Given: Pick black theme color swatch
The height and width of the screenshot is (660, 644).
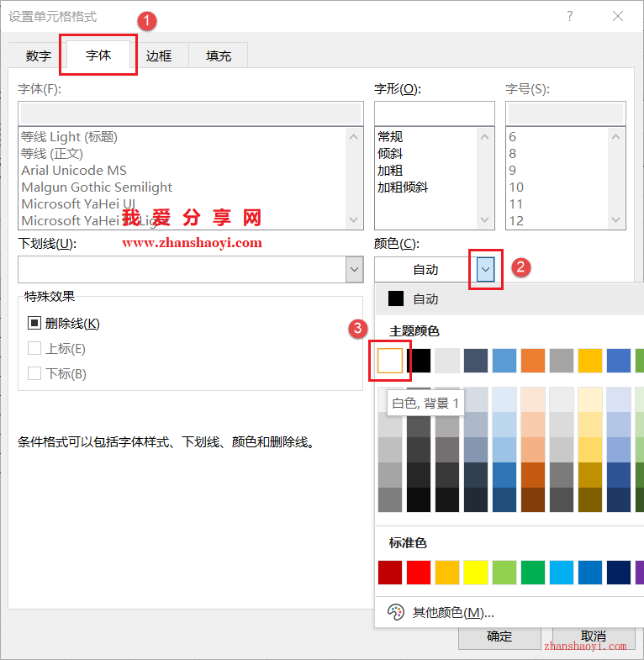Looking at the screenshot, I should tap(419, 361).
